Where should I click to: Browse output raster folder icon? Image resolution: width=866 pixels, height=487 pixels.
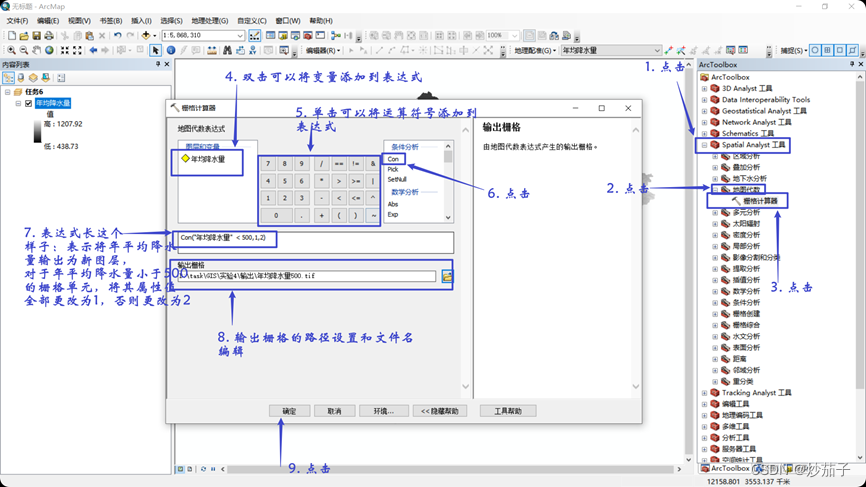click(447, 276)
